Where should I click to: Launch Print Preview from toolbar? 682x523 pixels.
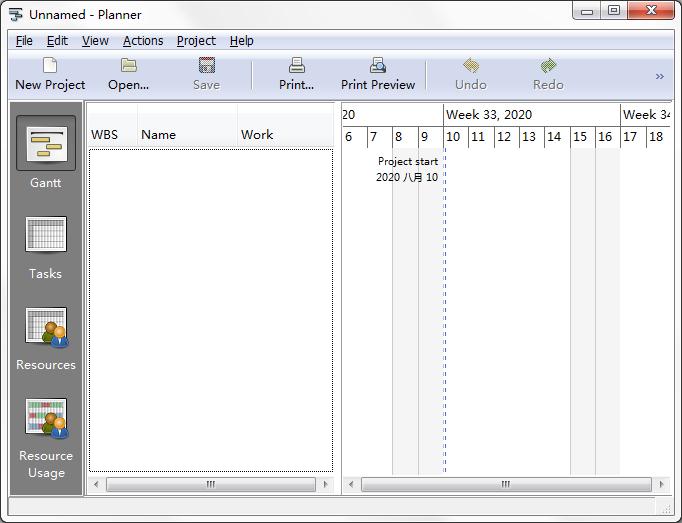(378, 74)
